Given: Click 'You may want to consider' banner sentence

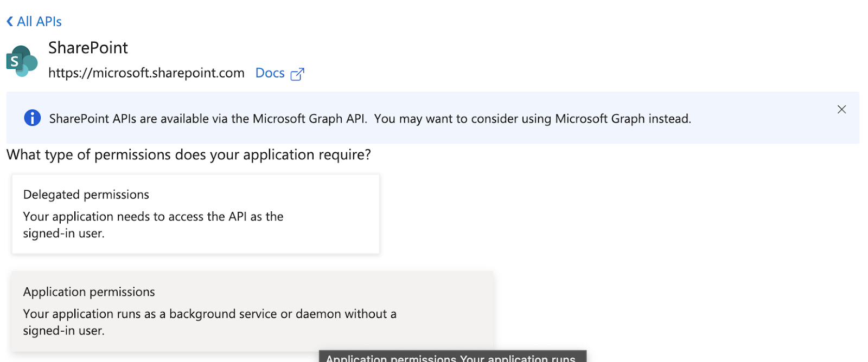Looking at the screenshot, I should 532,119.
